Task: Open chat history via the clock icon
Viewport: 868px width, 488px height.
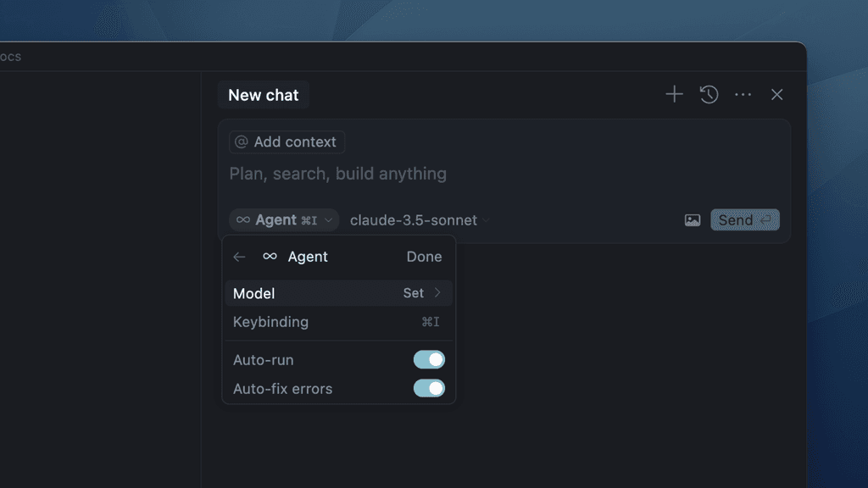Action: [x=709, y=94]
